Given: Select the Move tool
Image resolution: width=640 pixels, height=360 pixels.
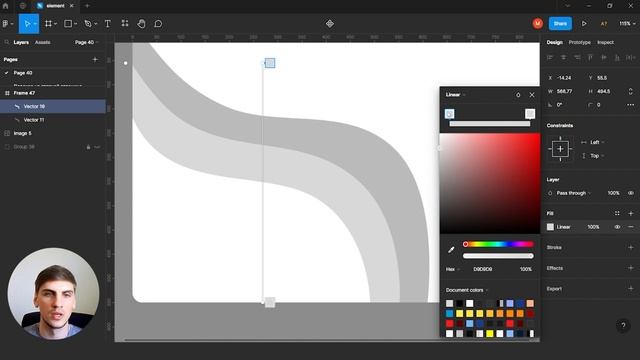Looking at the screenshot, I should tap(27, 24).
